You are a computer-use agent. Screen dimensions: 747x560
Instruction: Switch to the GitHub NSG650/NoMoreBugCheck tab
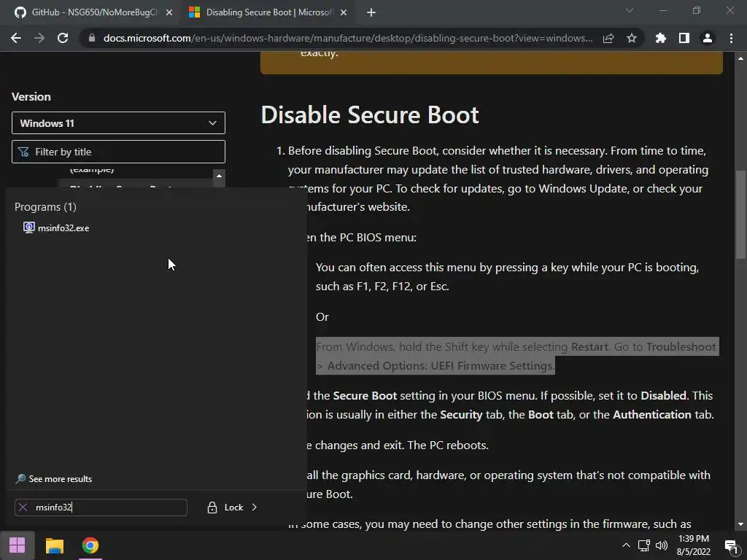(93, 12)
